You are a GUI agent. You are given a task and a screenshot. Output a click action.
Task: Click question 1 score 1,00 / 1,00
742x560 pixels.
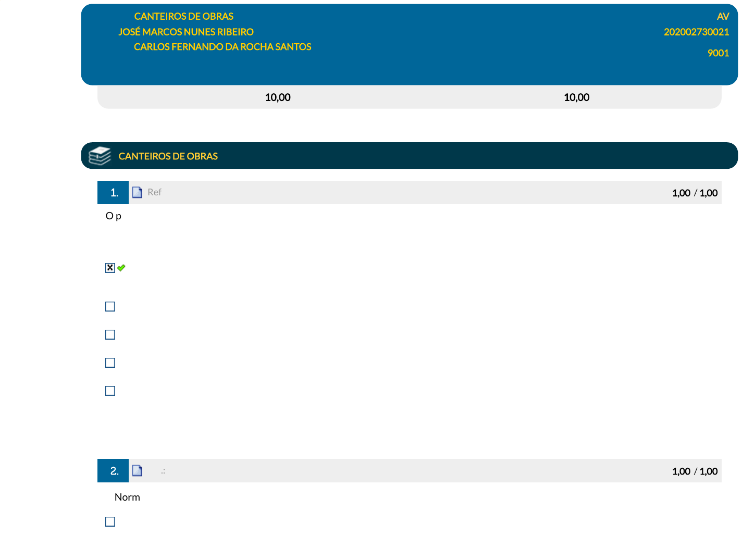click(x=695, y=193)
